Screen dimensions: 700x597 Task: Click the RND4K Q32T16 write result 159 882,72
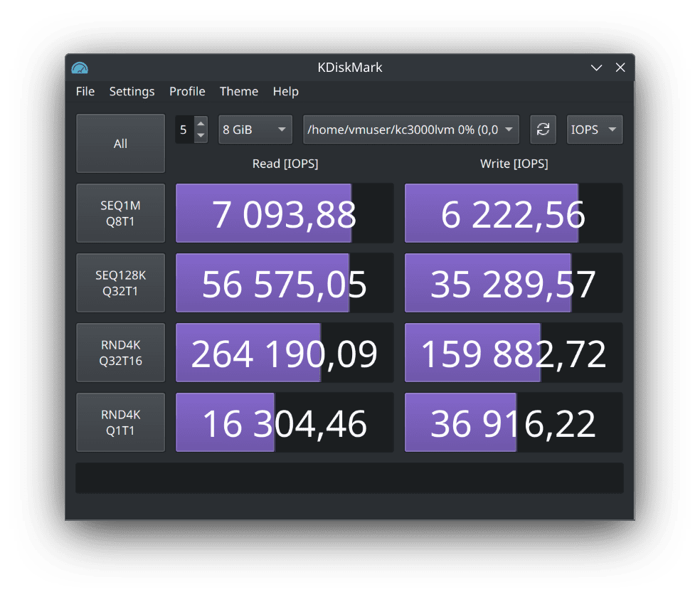[514, 353]
